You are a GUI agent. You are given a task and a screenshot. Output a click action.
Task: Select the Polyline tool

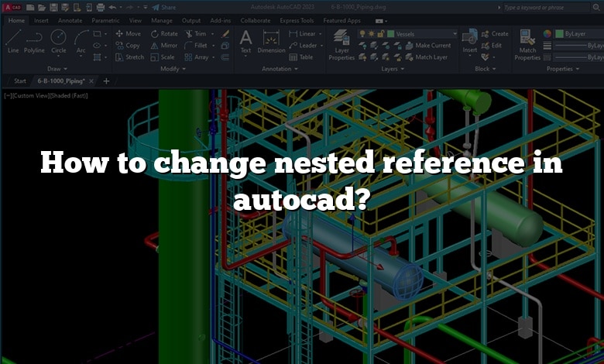tap(34, 40)
